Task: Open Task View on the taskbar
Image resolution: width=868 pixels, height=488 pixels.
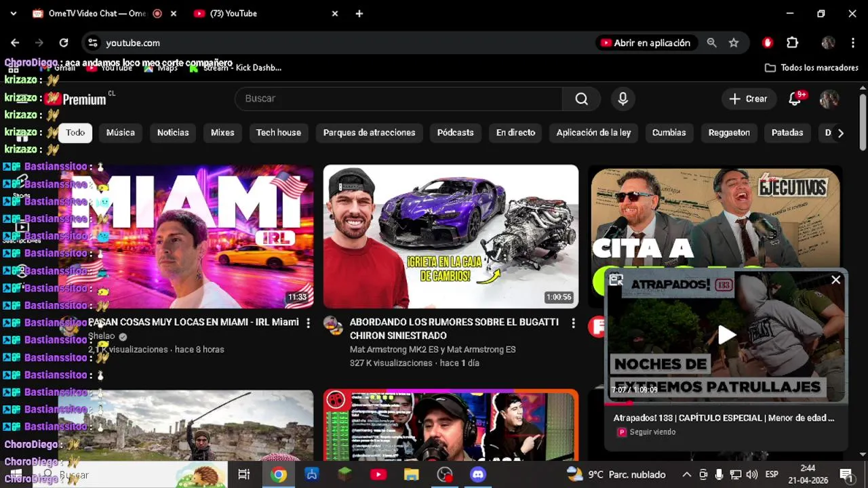Action: point(244,474)
